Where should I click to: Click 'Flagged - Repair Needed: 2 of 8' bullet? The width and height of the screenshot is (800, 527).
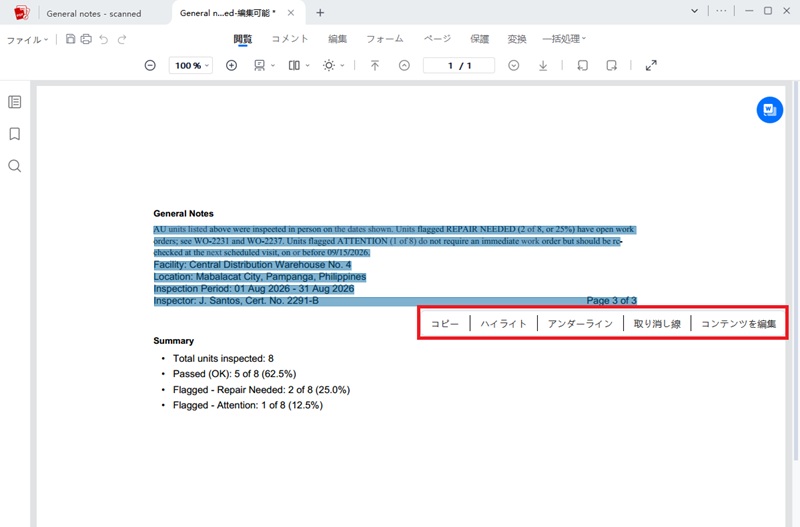coord(261,390)
